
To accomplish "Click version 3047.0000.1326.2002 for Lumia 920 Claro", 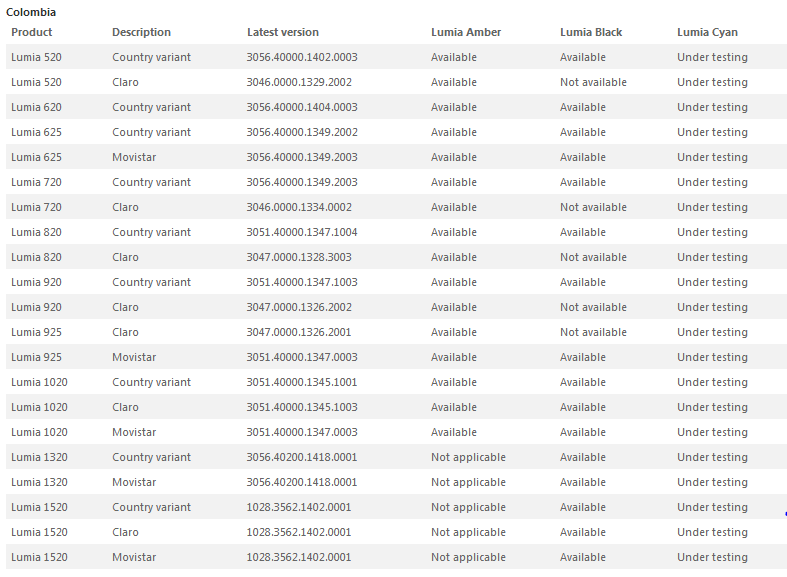I will (x=299, y=307).
